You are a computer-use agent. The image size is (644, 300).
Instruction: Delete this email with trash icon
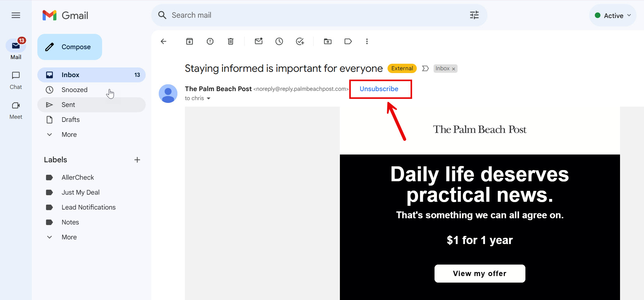pyautogui.click(x=231, y=41)
